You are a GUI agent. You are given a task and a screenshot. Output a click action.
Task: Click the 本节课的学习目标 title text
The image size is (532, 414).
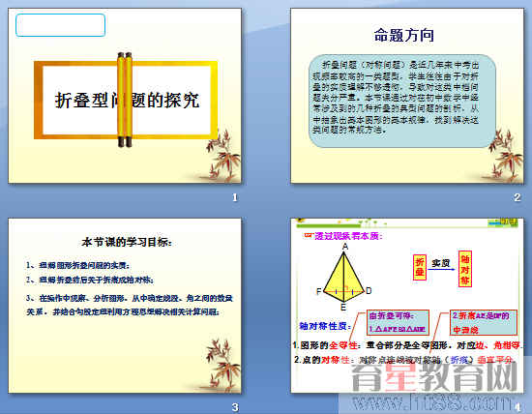coord(127,242)
